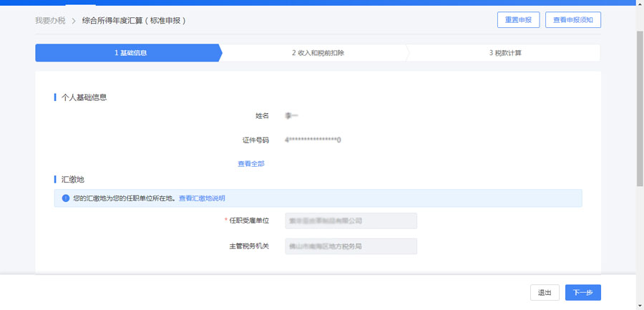Image resolution: width=644 pixels, height=310 pixels.
Task: Switch to step 3 税款计算
Action: point(505,53)
